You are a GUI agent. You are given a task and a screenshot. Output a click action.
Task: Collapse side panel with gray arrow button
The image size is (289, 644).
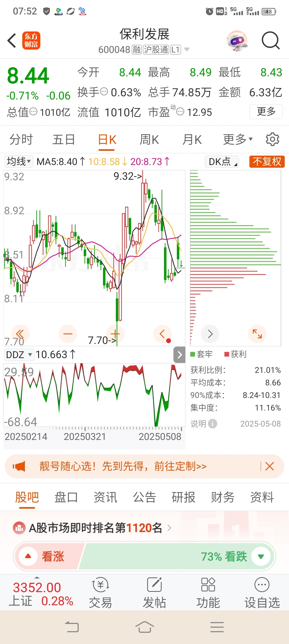click(180, 355)
